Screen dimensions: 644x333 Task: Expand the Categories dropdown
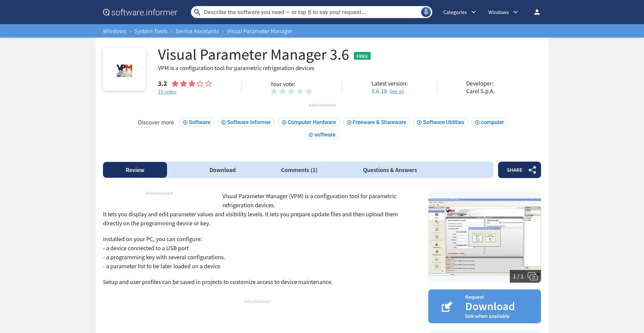coord(459,12)
